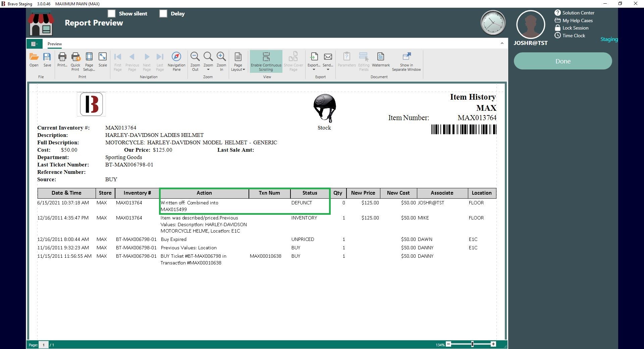
Task: Go to Last Page
Action: pyautogui.click(x=160, y=62)
